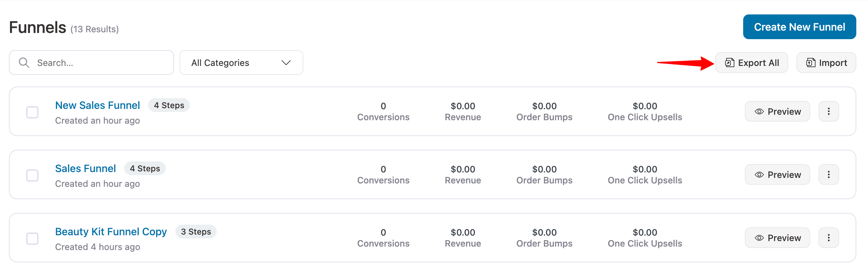
Task: Click One Click Upsells for Beauty Kit Funnel Copy
Action: coord(645,233)
